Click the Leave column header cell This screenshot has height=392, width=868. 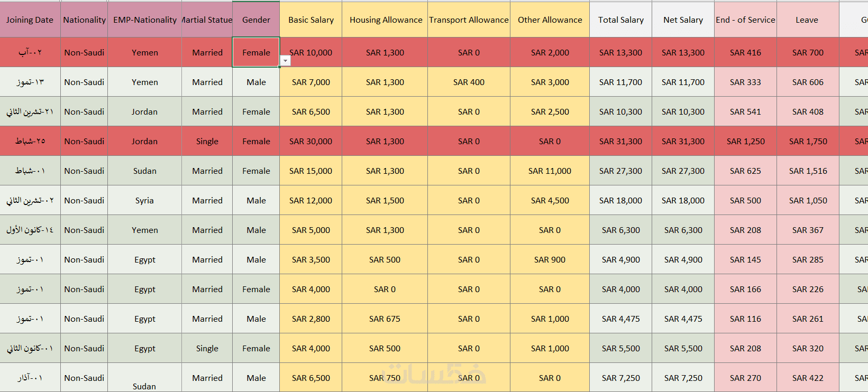click(807, 20)
